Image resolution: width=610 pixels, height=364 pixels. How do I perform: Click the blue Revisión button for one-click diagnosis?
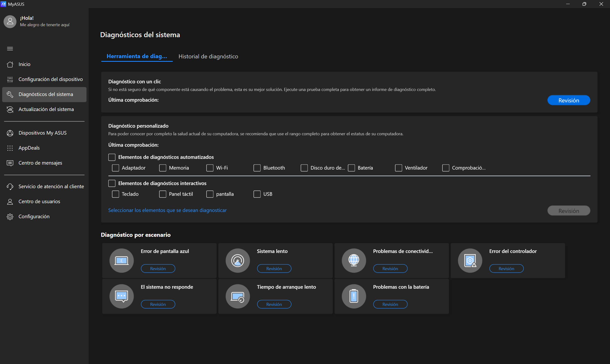point(569,100)
